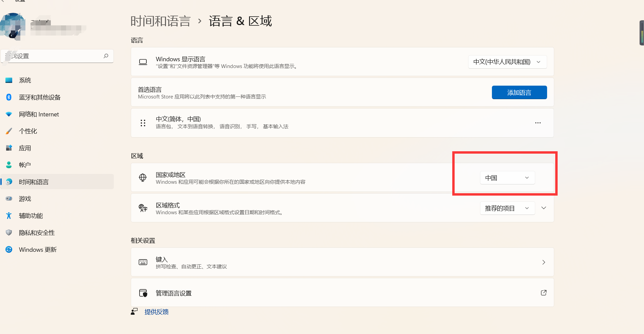Click the laptop icon beside Windows 显示语言
Viewport: 644px width, 334px height.
(x=143, y=62)
